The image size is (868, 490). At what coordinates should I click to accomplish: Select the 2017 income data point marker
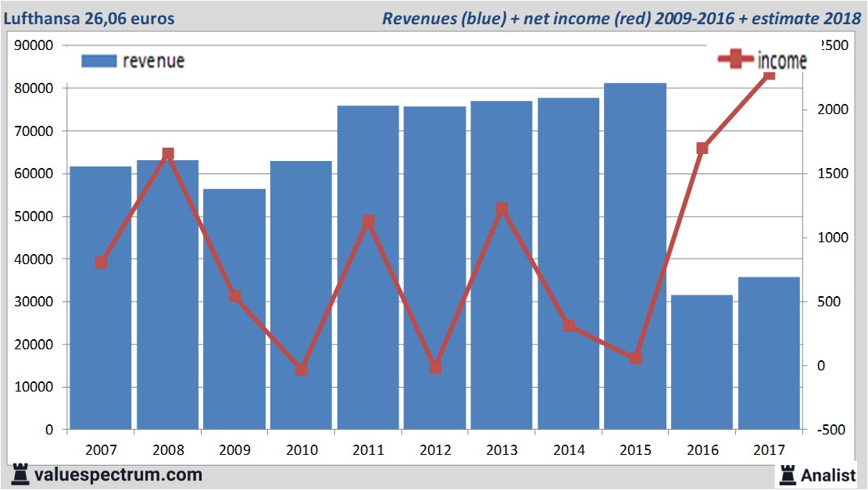[769, 74]
